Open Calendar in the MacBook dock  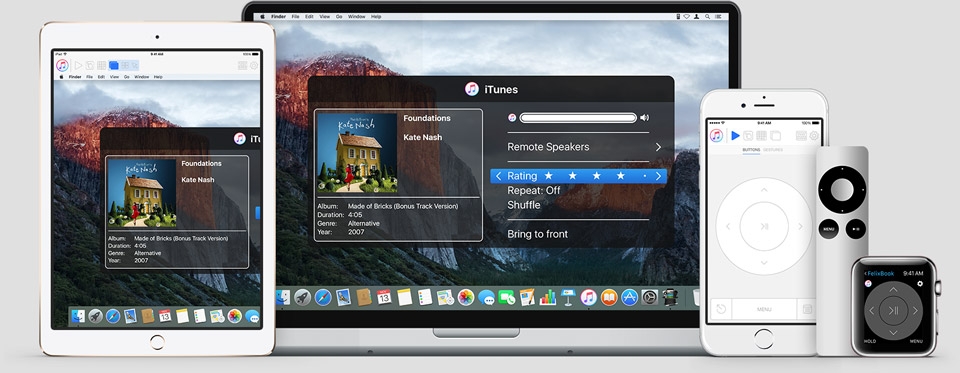point(384,297)
